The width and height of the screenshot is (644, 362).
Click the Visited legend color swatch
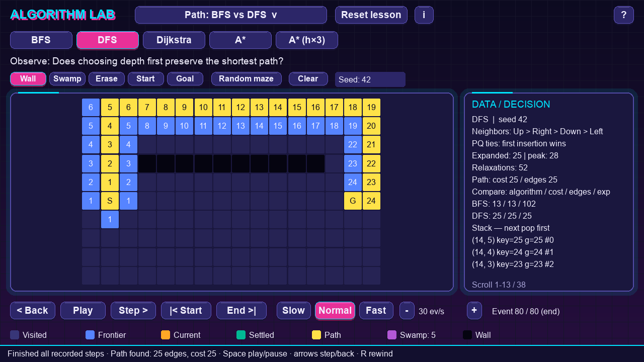coord(15,335)
